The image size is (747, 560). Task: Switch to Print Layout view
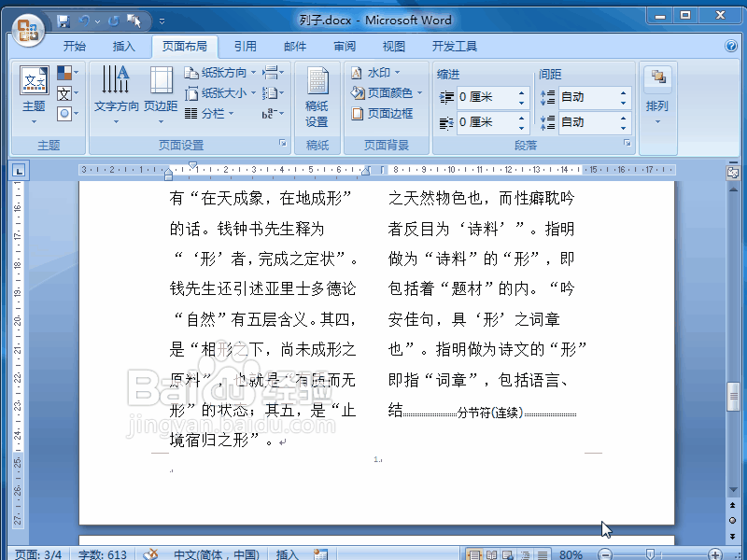pos(474,554)
